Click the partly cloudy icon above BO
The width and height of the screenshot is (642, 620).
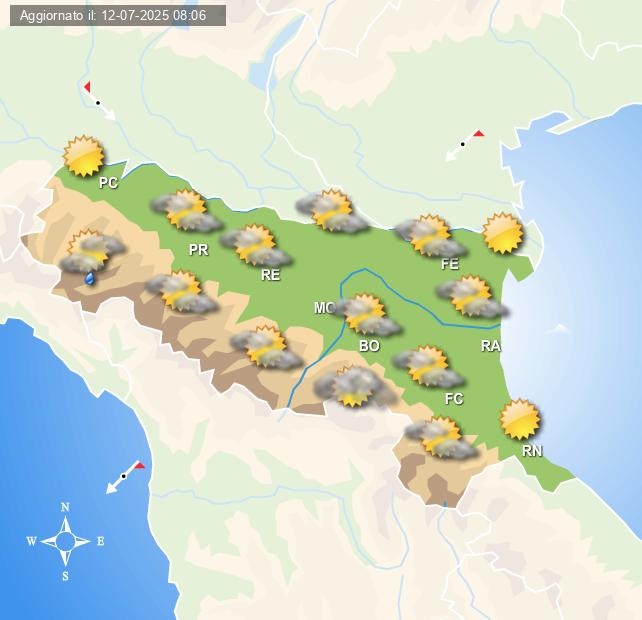click(366, 315)
